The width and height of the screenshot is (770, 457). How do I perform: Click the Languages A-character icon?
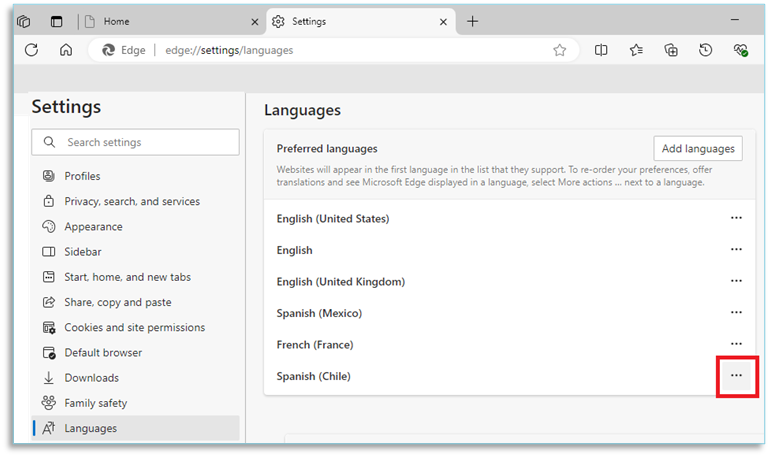click(x=49, y=429)
